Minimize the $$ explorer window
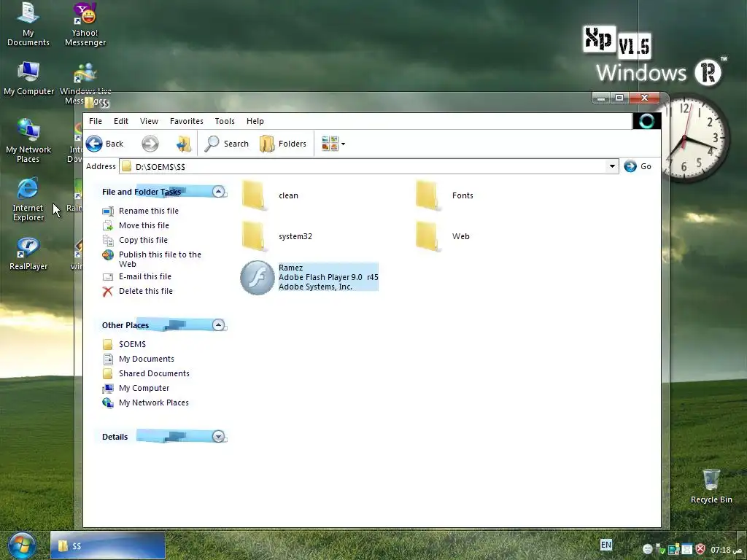747x560 pixels. (601, 98)
